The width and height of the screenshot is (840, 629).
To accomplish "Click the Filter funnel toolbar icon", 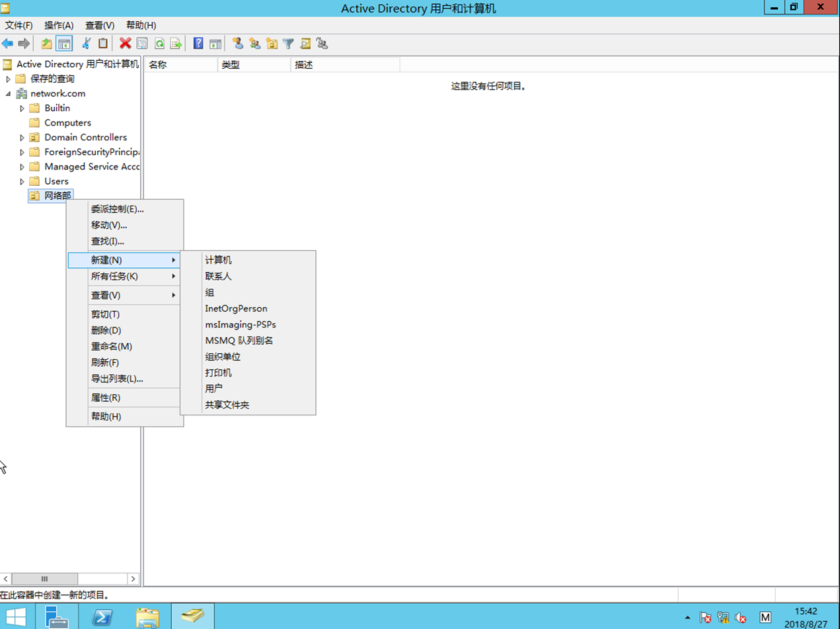I will coord(288,44).
